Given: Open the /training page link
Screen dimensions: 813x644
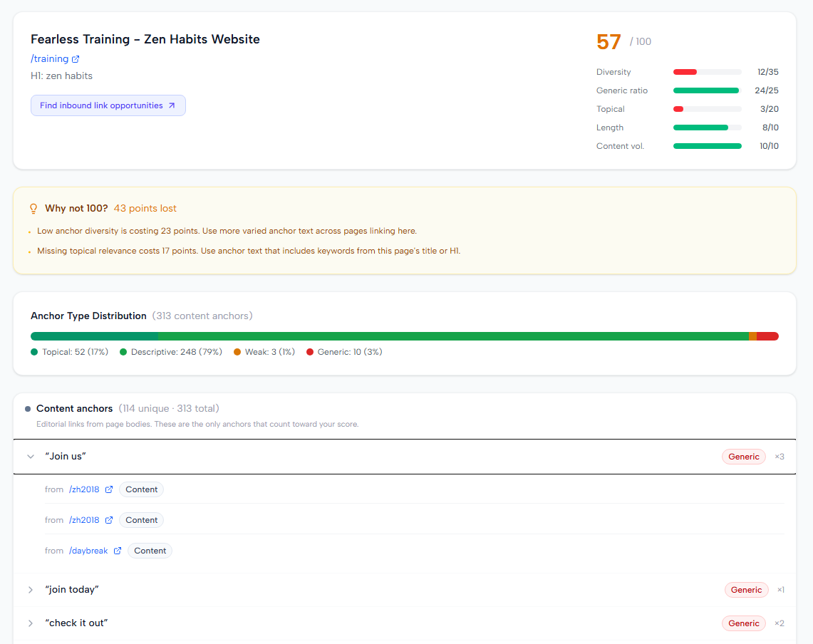Looking at the screenshot, I should tap(49, 58).
